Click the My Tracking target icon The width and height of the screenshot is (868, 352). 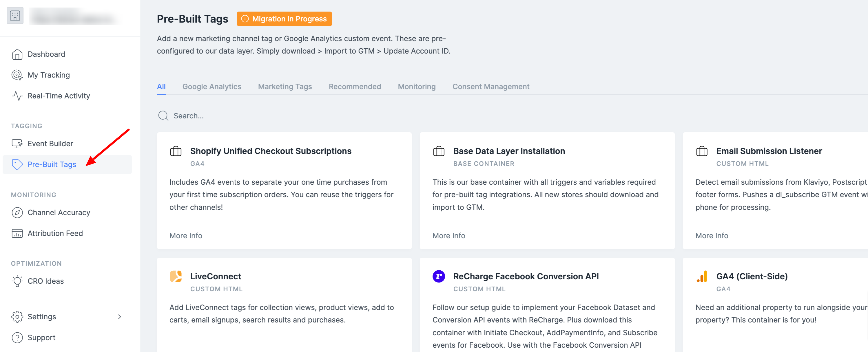pos(17,75)
